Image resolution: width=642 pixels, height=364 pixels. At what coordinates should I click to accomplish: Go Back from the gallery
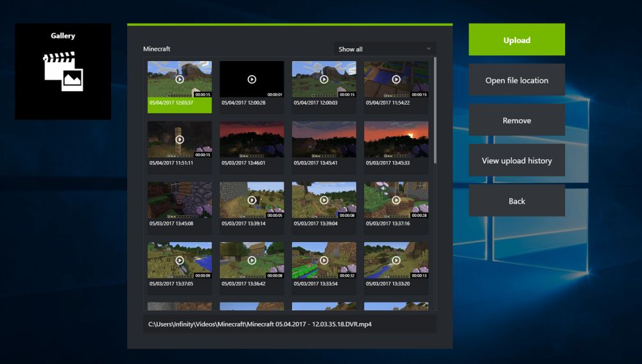(517, 201)
